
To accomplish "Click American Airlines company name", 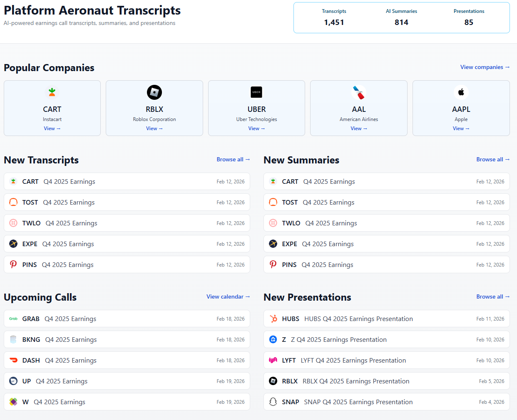I will tap(359, 119).
